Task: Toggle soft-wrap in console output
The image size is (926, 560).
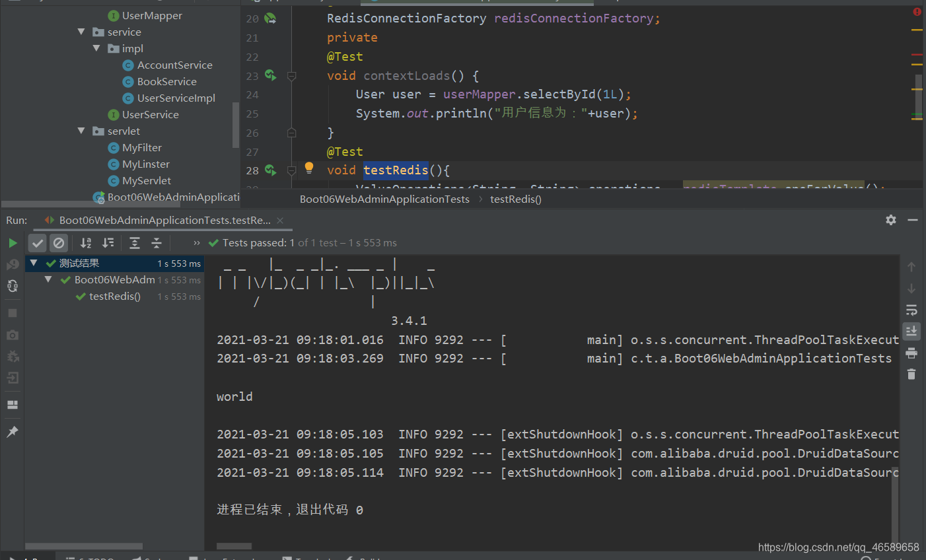Action: click(x=911, y=310)
